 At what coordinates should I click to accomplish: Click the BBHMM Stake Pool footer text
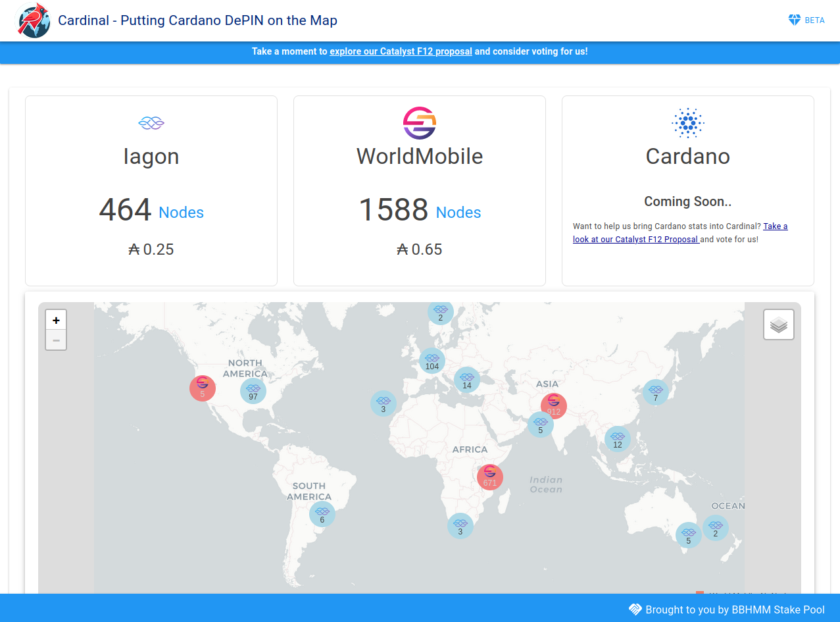coord(735,609)
